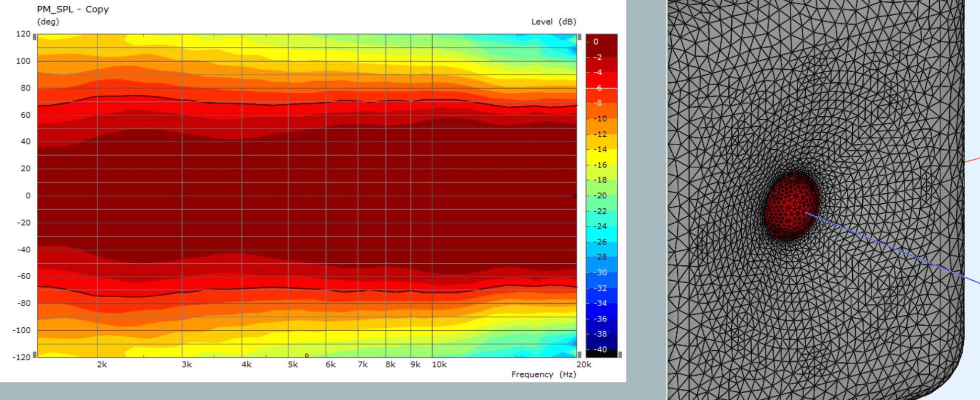Click the 20 degree axis tick label
This screenshot has width=980, height=400.
25,168
